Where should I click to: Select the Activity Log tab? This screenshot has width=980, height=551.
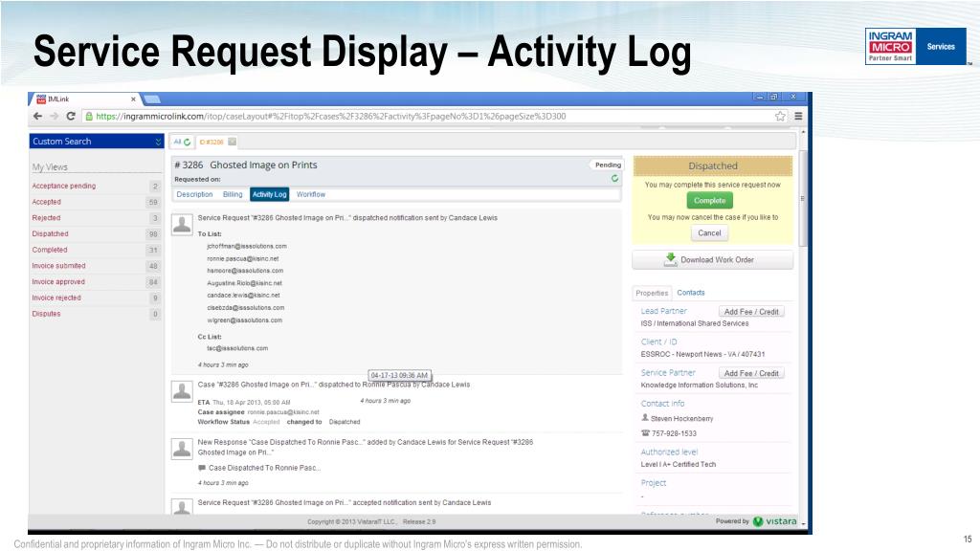tap(269, 194)
